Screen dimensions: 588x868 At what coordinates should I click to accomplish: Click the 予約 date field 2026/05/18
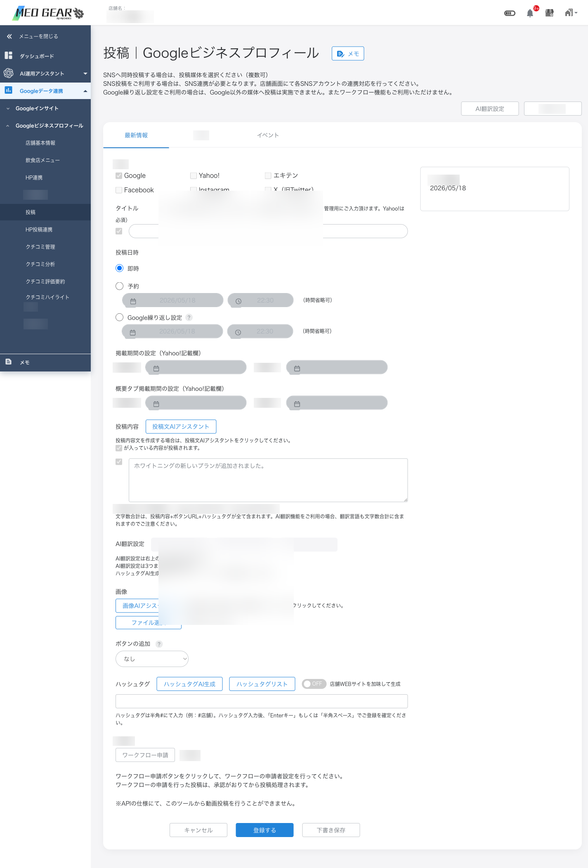[172, 300]
